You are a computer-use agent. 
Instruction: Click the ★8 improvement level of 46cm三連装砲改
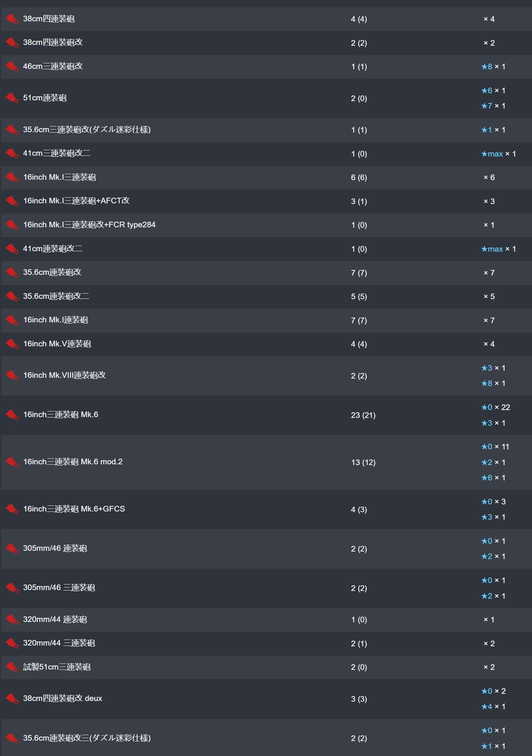click(x=487, y=67)
